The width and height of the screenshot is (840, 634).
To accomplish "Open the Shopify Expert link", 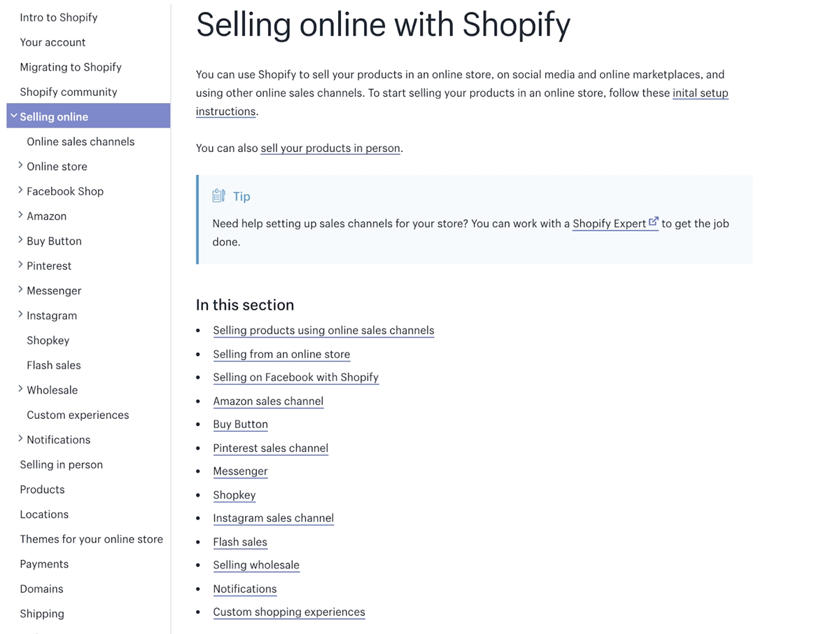I will tap(609, 224).
